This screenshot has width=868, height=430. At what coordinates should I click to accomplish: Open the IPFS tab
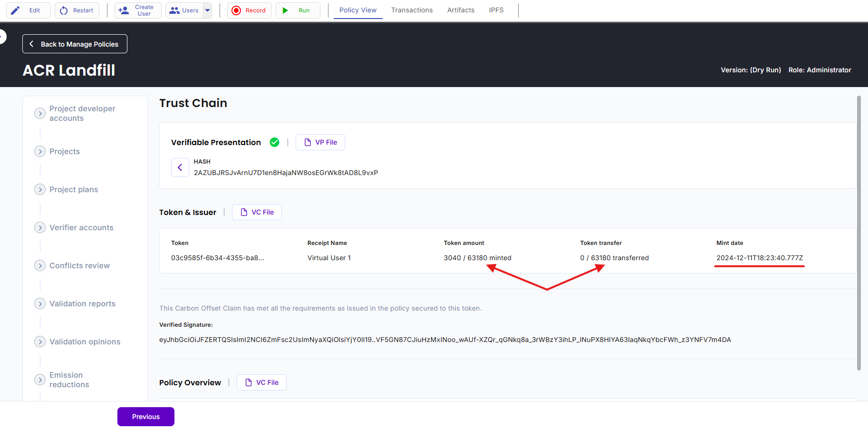tap(496, 10)
